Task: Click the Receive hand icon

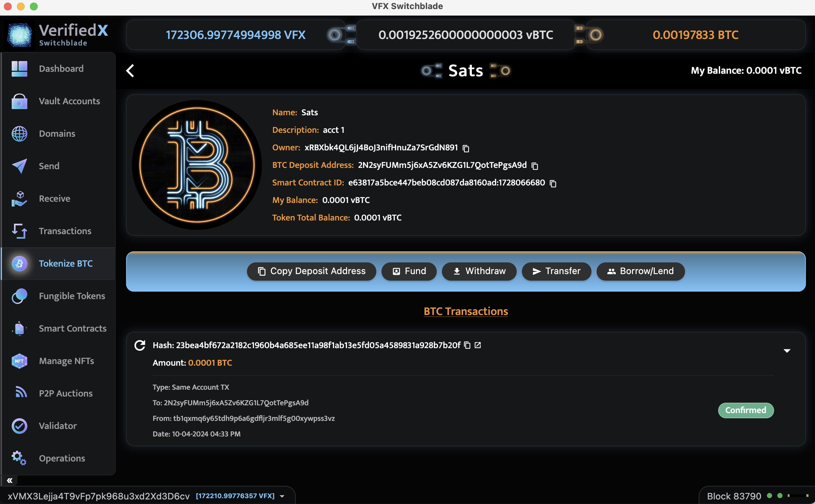Action: point(19,199)
